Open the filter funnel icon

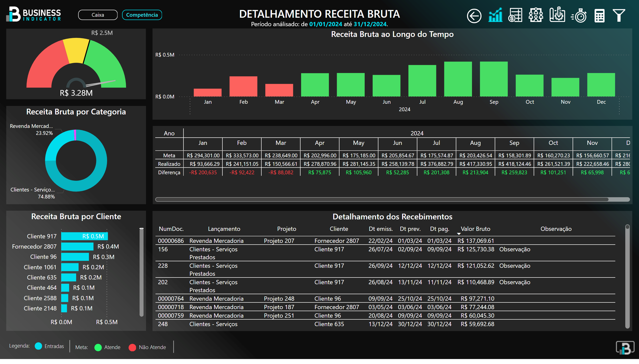pos(619,15)
